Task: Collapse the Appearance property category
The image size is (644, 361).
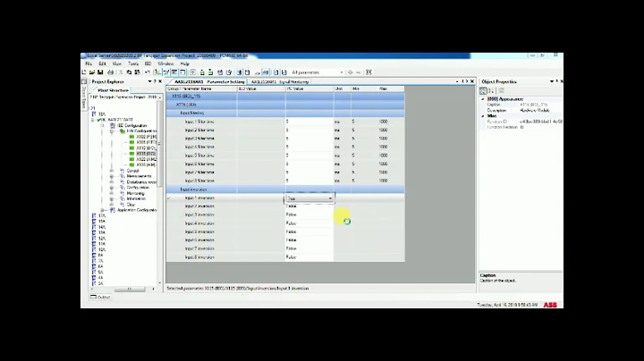Action: click(x=483, y=99)
